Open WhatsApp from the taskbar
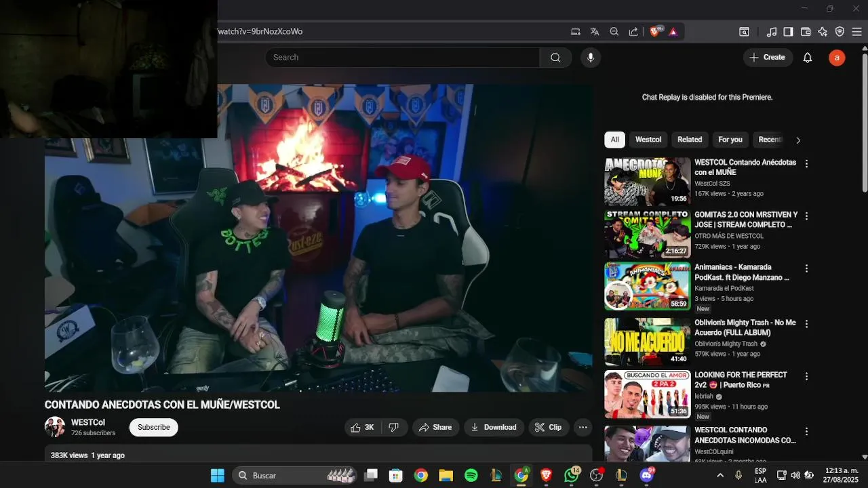This screenshot has height=488, width=868. coord(572,475)
